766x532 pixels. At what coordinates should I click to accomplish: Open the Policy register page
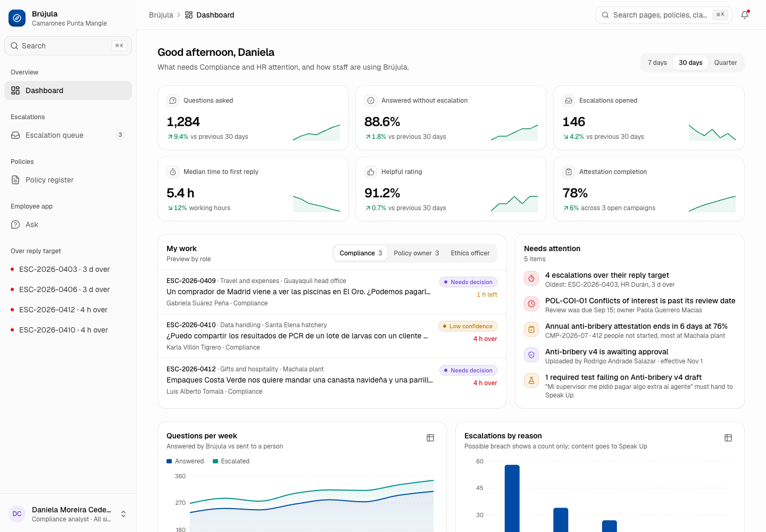68,180
